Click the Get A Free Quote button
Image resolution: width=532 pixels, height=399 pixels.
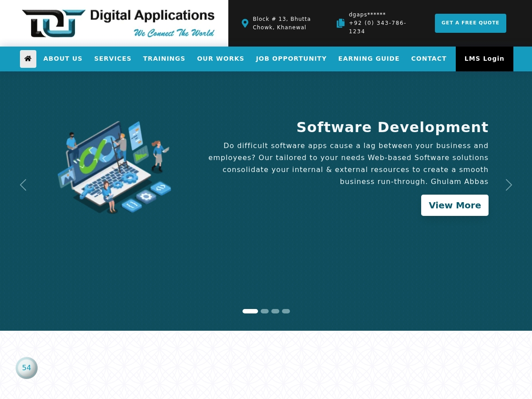point(470,23)
